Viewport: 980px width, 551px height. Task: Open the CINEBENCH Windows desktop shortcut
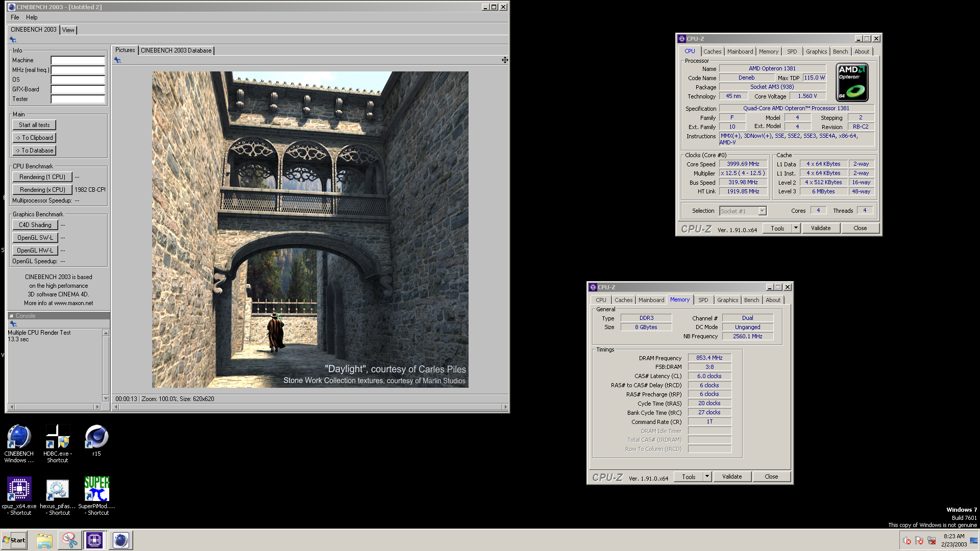(19, 443)
